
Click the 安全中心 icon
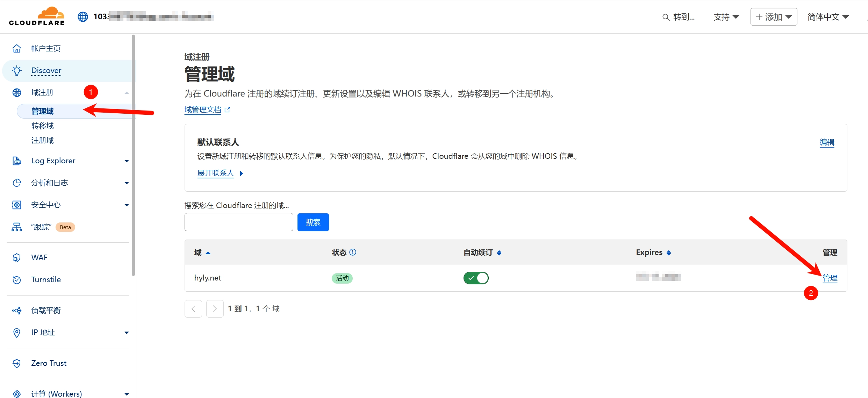[x=17, y=205]
